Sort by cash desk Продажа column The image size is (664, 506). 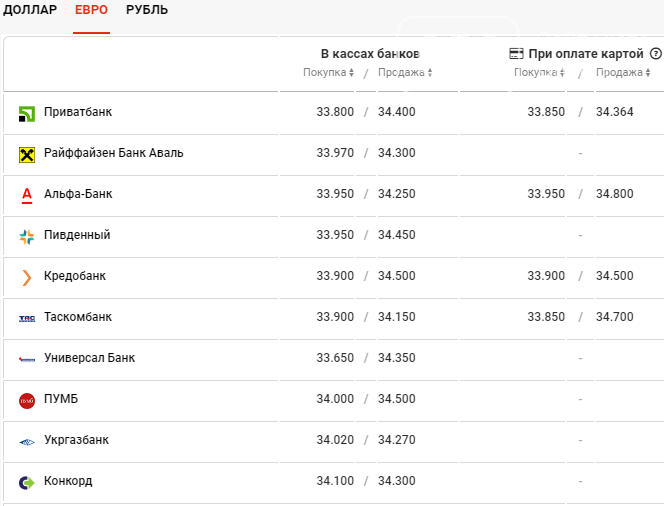point(405,72)
